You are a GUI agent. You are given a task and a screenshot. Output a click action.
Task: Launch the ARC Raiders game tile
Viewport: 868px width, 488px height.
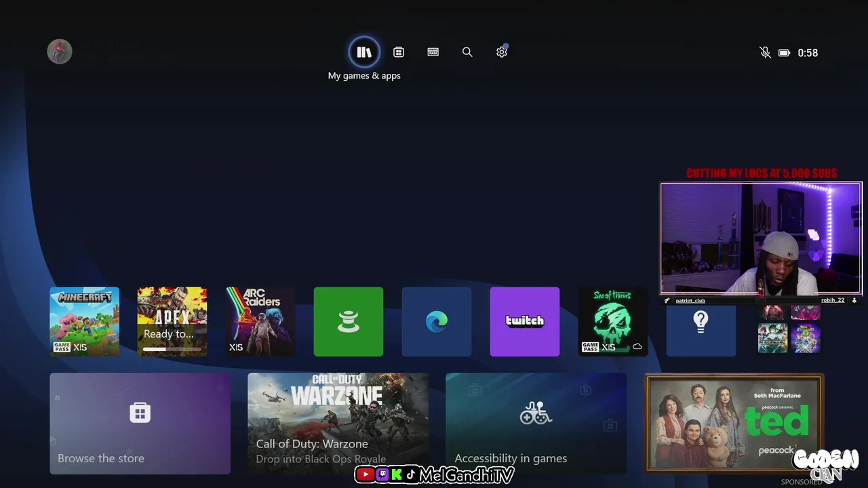pyautogui.click(x=260, y=322)
